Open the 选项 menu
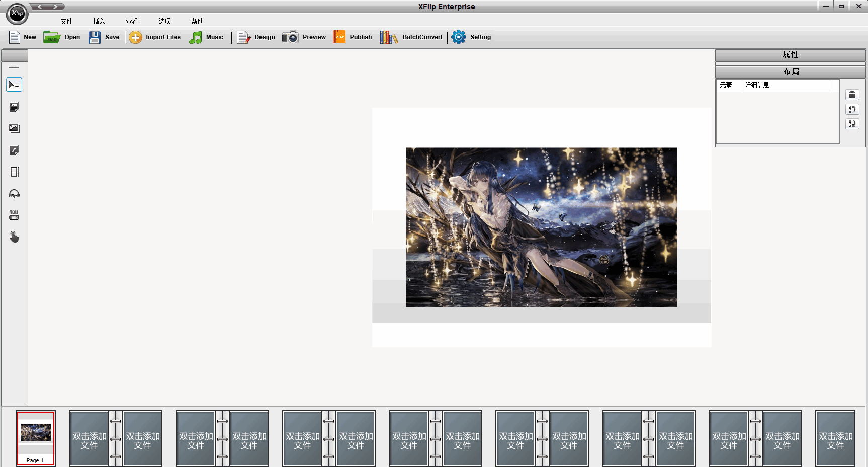Image resolution: width=868 pixels, height=467 pixels. click(x=164, y=21)
